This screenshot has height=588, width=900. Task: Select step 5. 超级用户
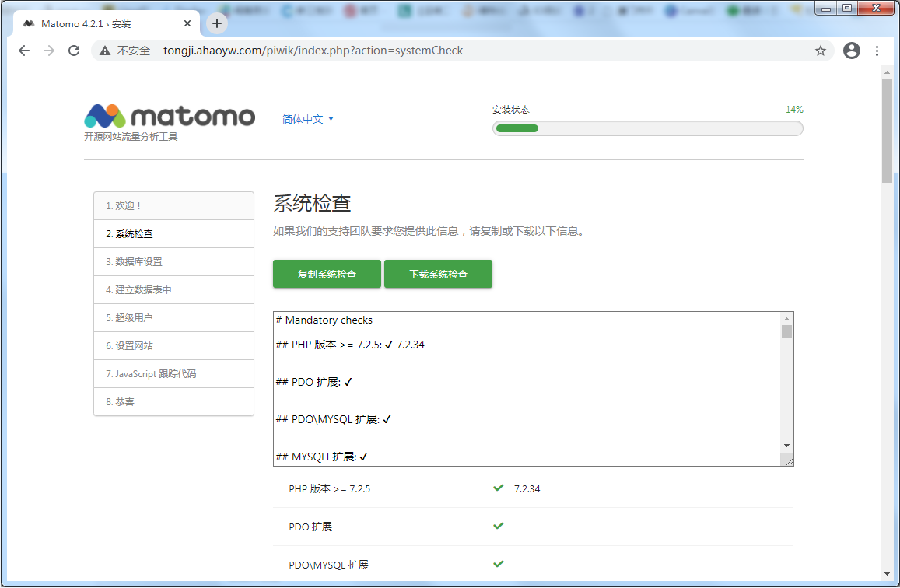174,318
